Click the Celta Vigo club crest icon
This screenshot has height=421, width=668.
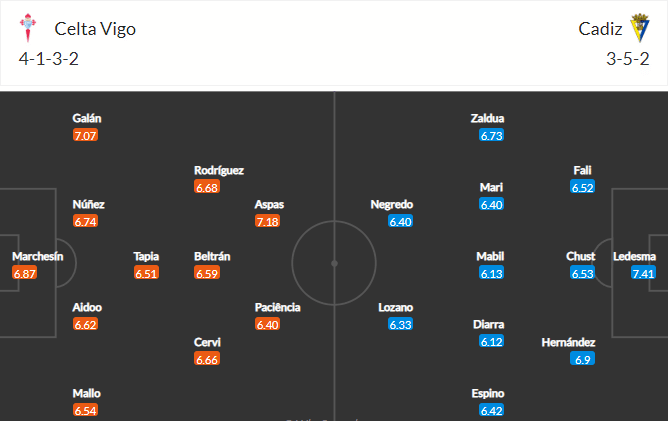point(28,28)
